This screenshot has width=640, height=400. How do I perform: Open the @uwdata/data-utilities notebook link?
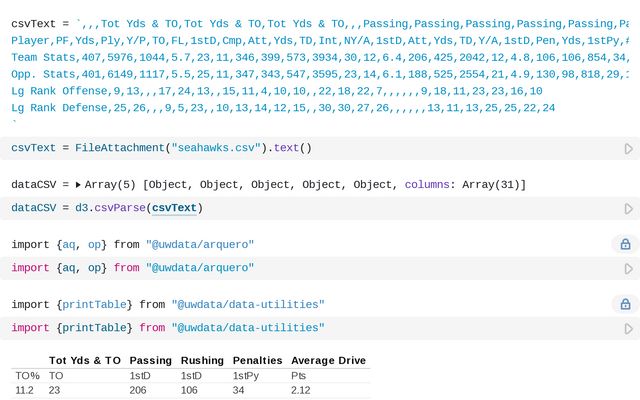click(x=247, y=304)
